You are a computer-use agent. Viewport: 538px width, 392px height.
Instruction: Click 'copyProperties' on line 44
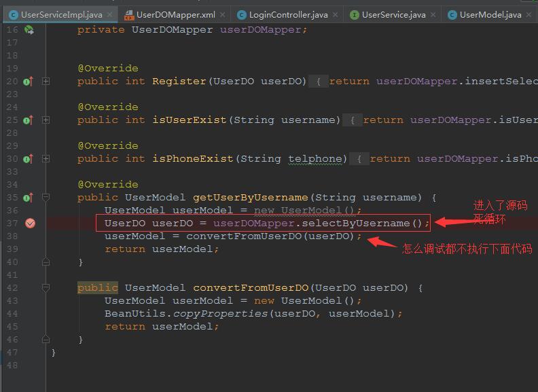tap(220, 314)
